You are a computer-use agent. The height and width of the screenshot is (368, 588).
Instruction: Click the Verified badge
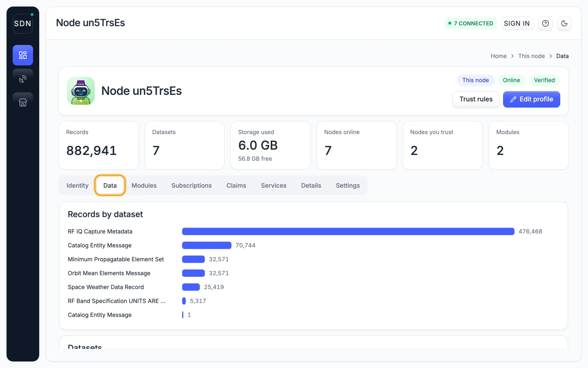coord(544,80)
